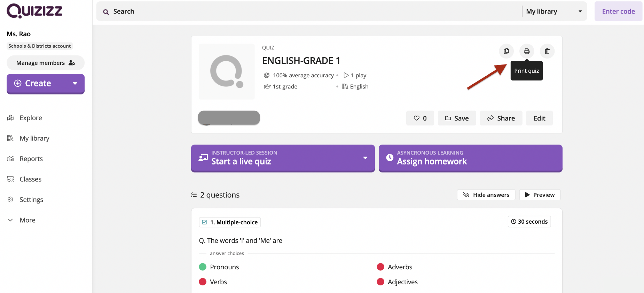Click the duplicate quiz copy icon
The height and width of the screenshot is (293, 644).
[506, 51]
